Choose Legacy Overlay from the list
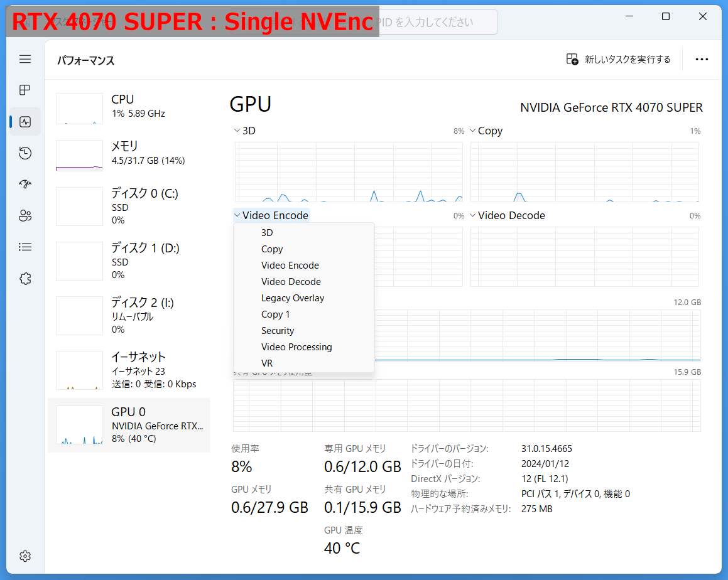The image size is (728, 580). coord(303,298)
